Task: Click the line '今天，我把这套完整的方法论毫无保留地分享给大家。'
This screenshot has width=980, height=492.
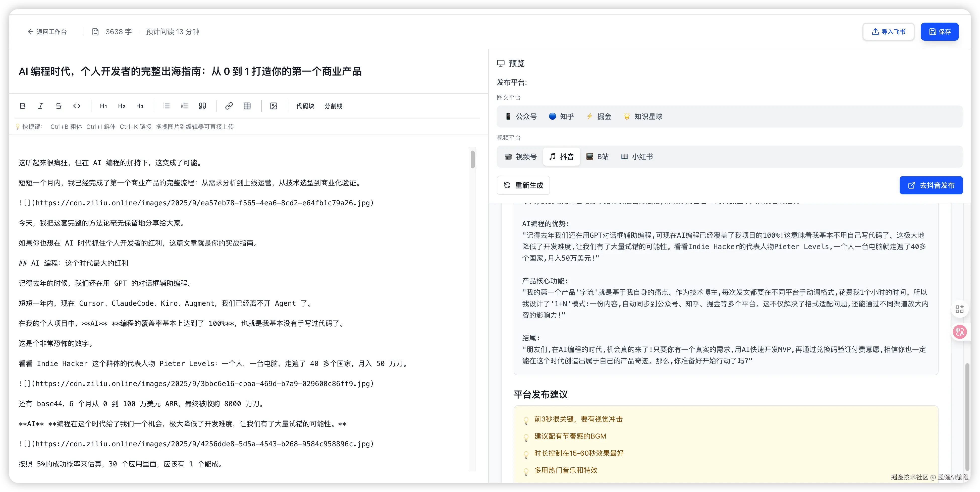Action: 103,223
